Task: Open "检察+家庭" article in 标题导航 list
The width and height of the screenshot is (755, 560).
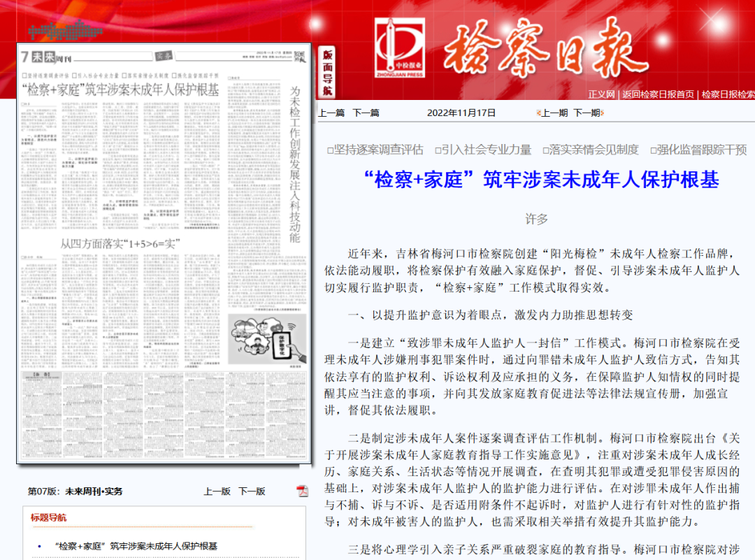Action: pyautogui.click(x=136, y=546)
